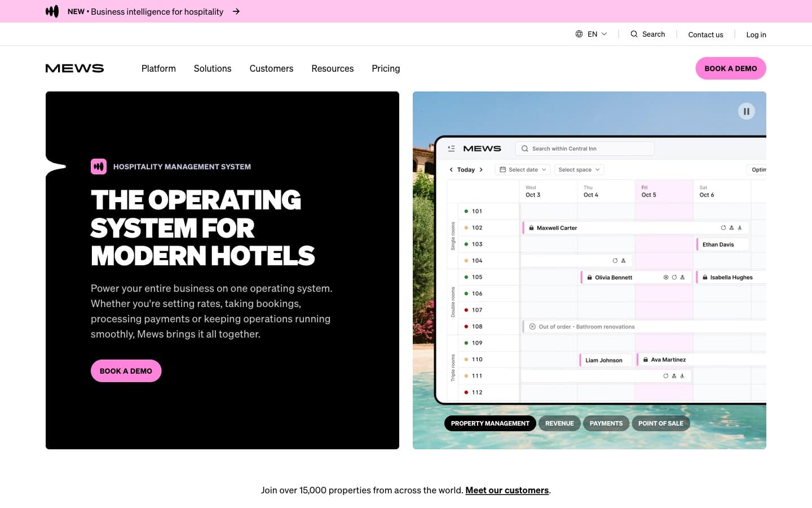Screen dimensions: 812x508
Task: Click room 112 row label
Action: point(477,392)
